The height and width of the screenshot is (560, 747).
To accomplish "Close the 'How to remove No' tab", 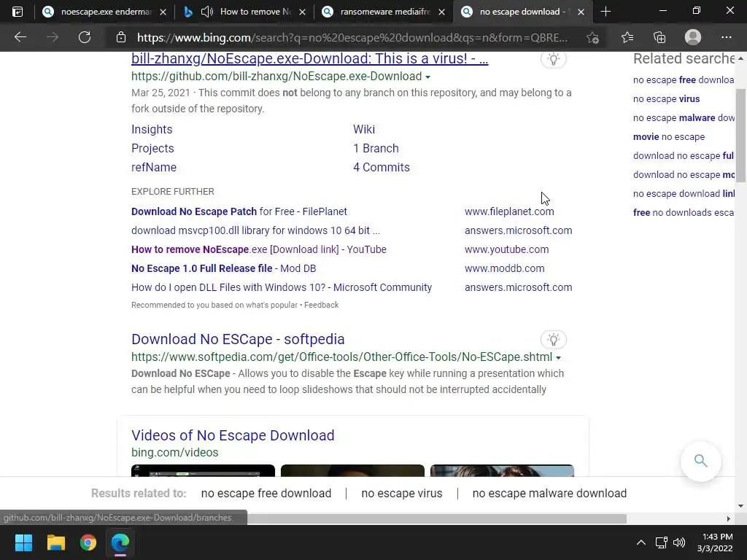I will 302,12.
